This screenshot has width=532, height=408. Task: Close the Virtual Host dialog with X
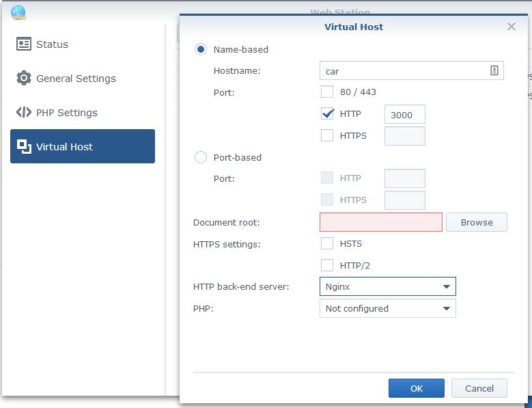pyautogui.click(x=512, y=27)
